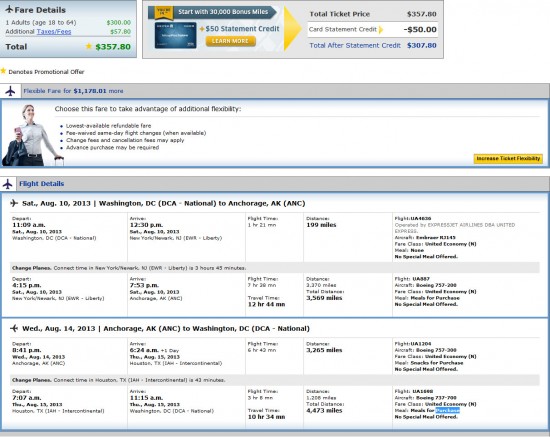
Task: Click the star next to Denotes Promotional Offer
Action: point(4,71)
